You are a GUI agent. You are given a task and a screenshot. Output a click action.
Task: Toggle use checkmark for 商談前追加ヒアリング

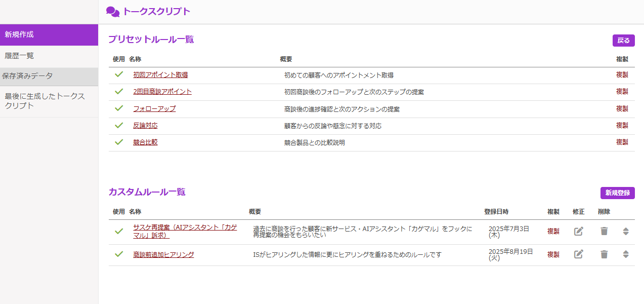click(119, 254)
